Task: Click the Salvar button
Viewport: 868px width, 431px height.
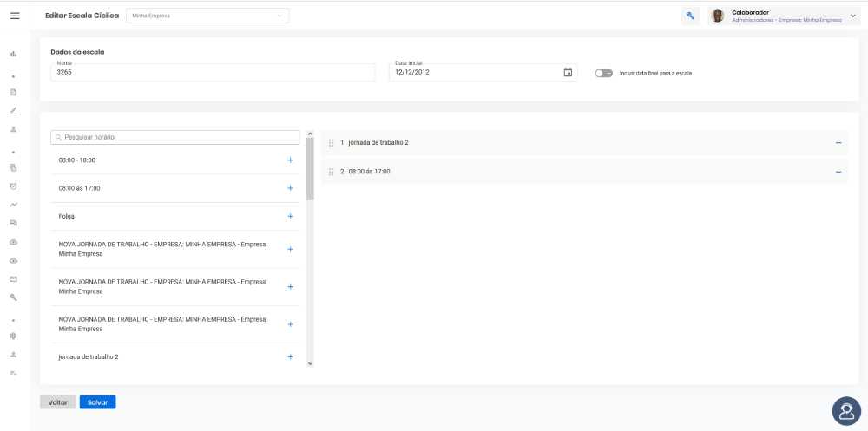Action: 97,402
